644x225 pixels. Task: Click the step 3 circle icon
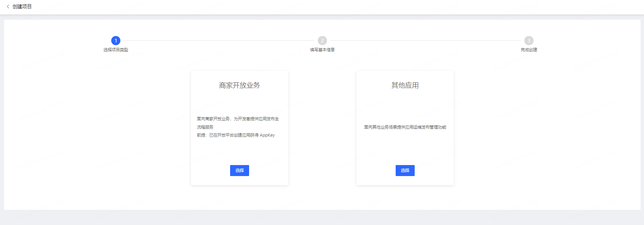tap(529, 41)
